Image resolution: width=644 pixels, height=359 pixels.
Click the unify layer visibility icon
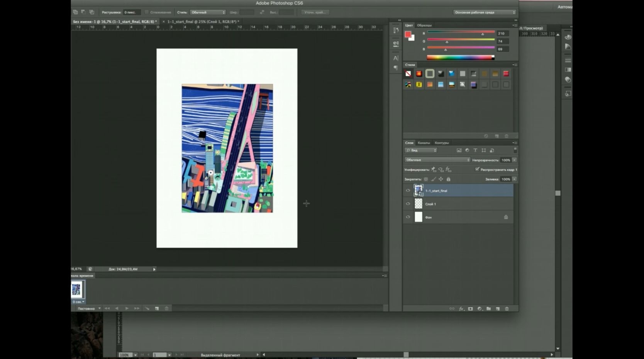[441, 169]
